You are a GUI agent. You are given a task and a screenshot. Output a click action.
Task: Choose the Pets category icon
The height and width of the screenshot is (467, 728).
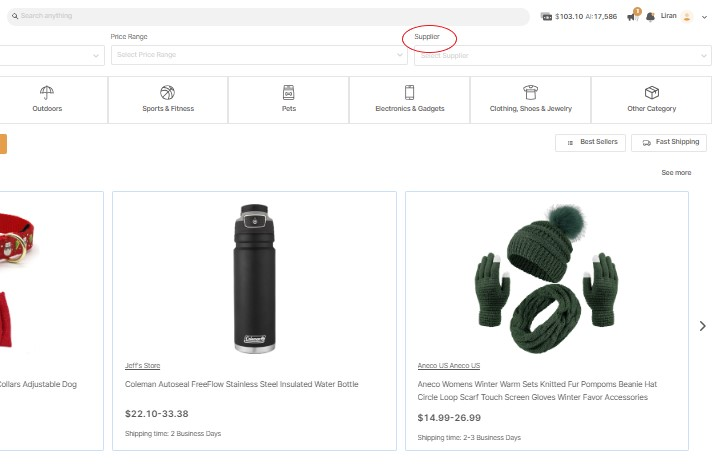pyautogui.click(x=288, y=92)
